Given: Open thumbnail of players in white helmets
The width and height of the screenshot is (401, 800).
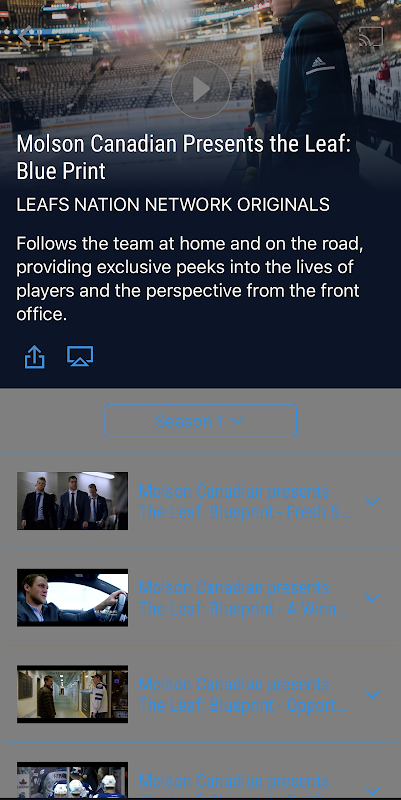Looking at the screenshot, I should pyautogui.click(x=72, y=780).
